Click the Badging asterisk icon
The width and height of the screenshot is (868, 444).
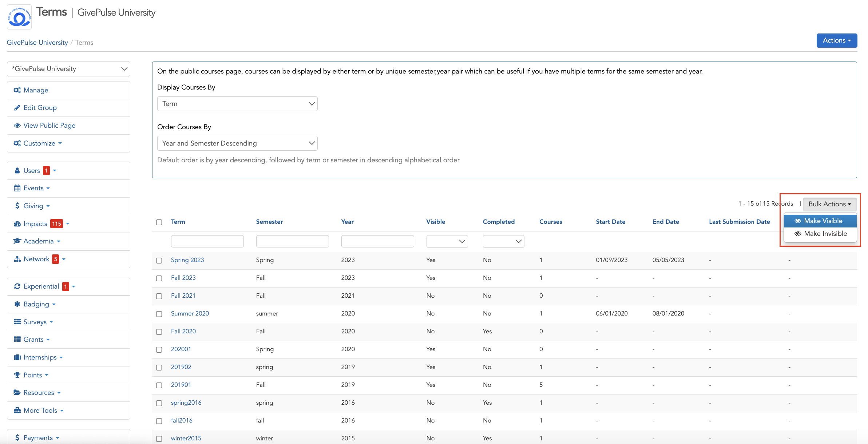click(17, 304)
